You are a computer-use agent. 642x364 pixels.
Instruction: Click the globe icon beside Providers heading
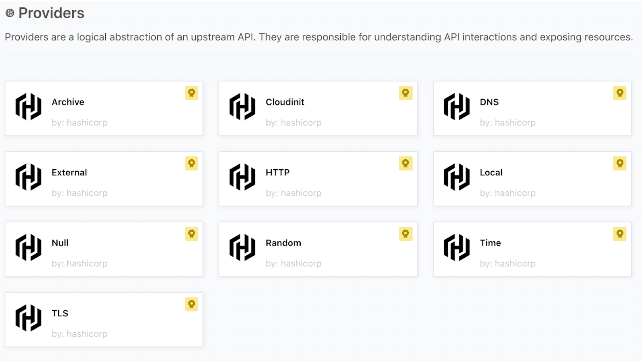(10, 13)
